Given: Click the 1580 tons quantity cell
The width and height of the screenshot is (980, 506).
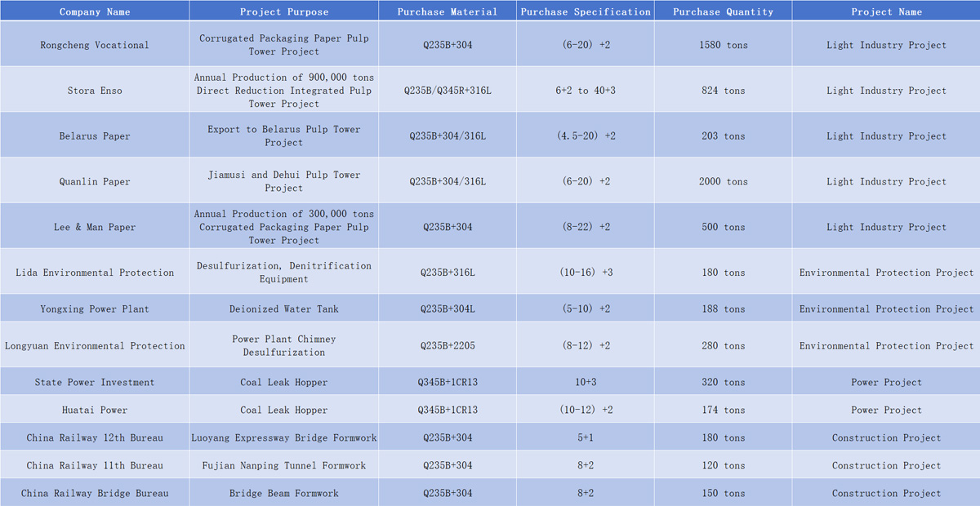Looking at the screenshot, I should pyautogui.click(x=724, y=45).
